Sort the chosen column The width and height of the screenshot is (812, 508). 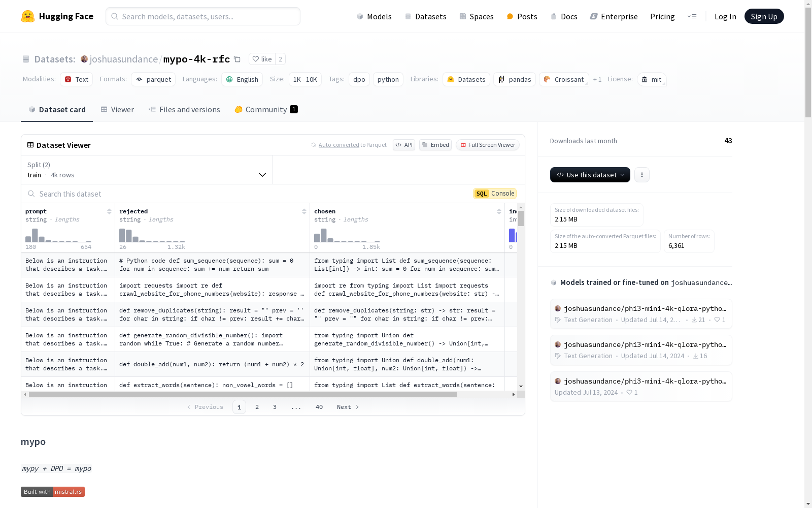(x=499, y=211)
